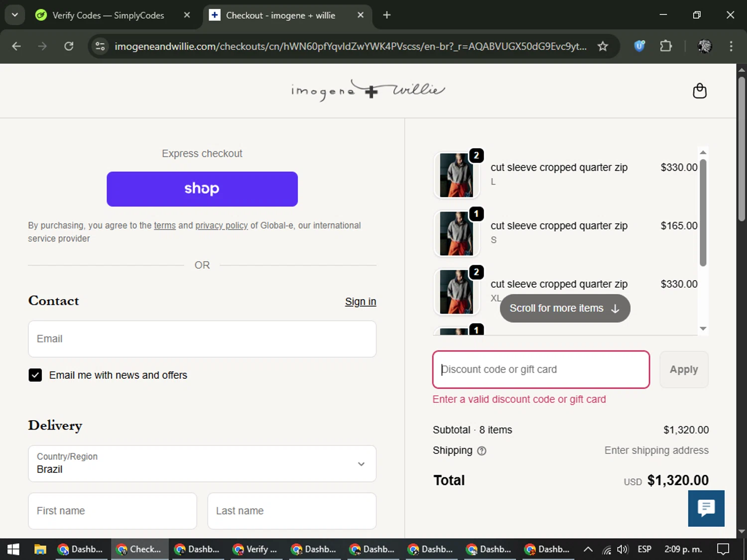View site information icon in address bar
Screen dimensions: 747x560
click(x=100, y=46)
